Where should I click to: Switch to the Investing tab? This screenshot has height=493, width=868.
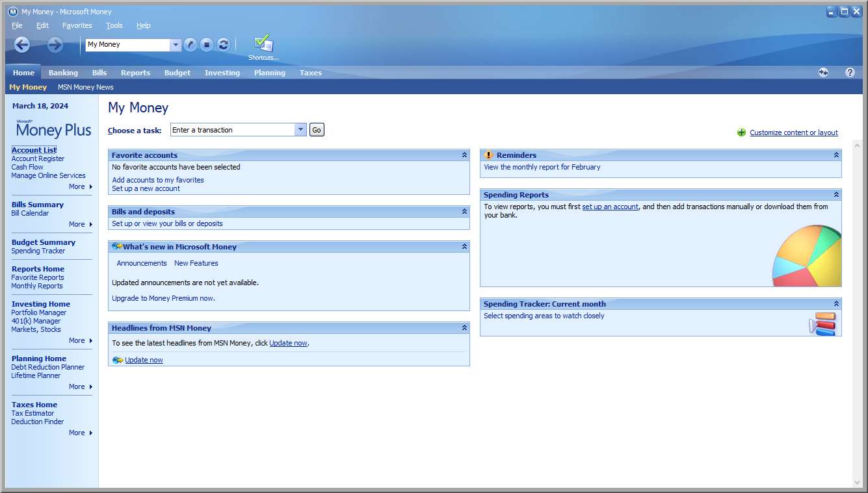(x=222, y=73)
